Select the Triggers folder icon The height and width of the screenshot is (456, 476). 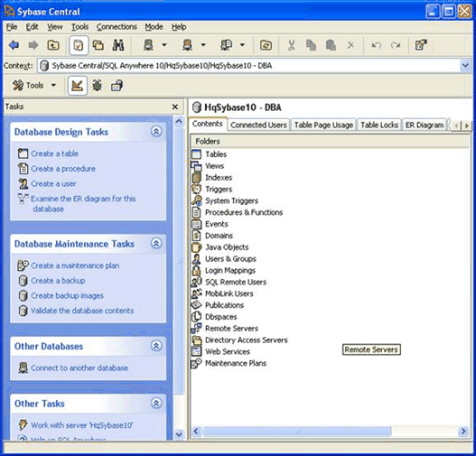click(x=196, y=189)
